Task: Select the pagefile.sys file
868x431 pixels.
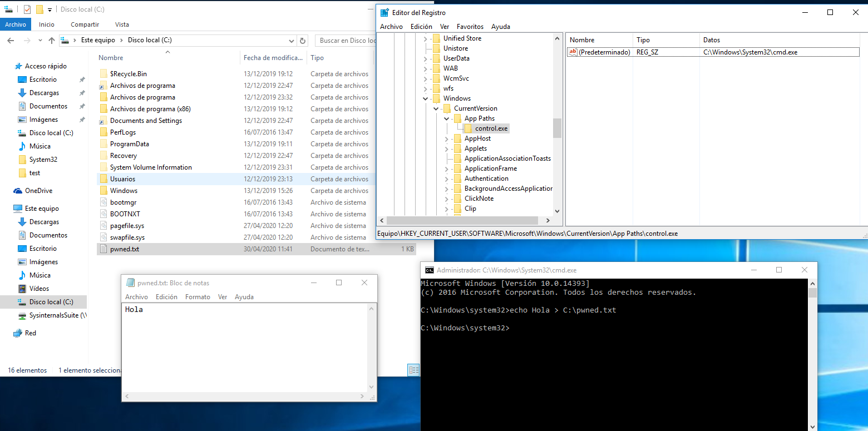Action: 127,226
